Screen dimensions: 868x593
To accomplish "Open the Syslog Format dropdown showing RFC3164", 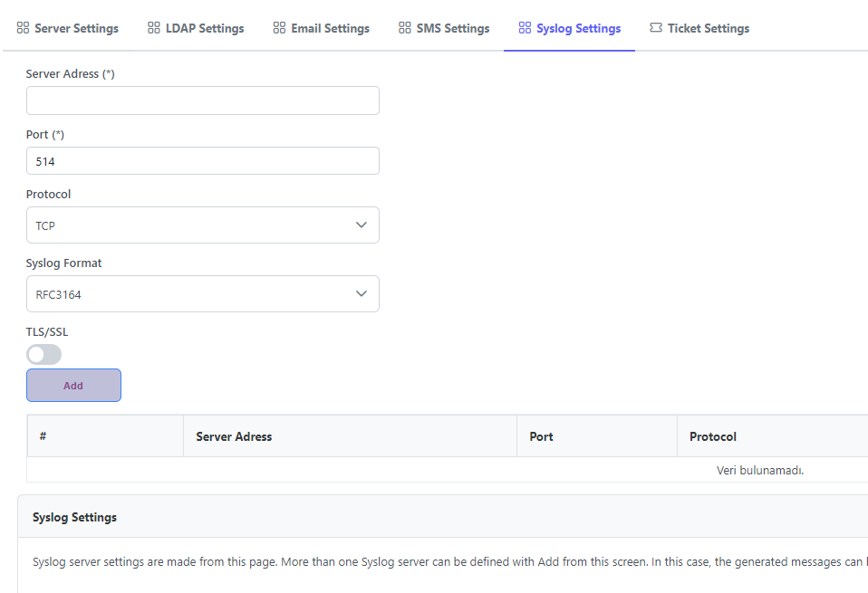I will (x=202, y=294).
